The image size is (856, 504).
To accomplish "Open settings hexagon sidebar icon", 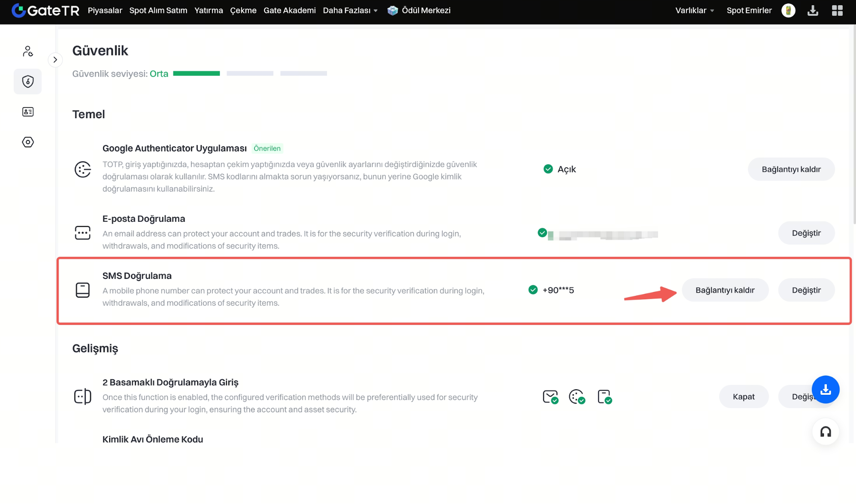I will click(x=28, y=142).
